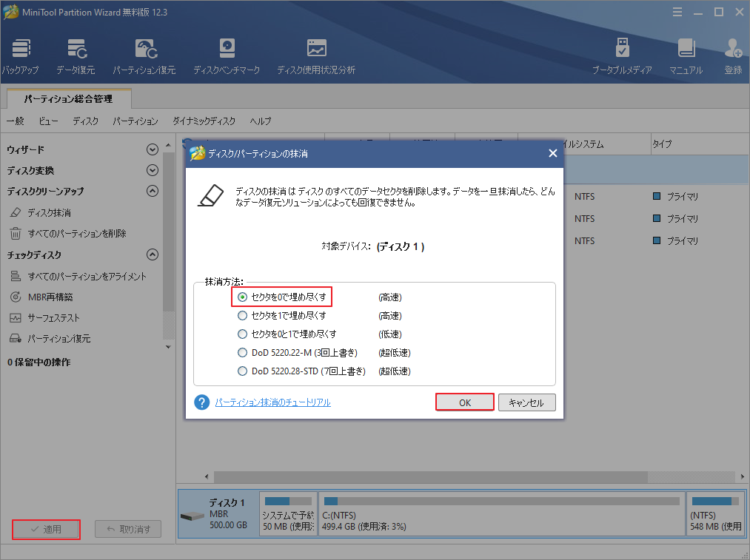The height and width of the screenshot is (560, 750).
Task: Click the 取り消す undo button
Action: (x=127, y=530)
